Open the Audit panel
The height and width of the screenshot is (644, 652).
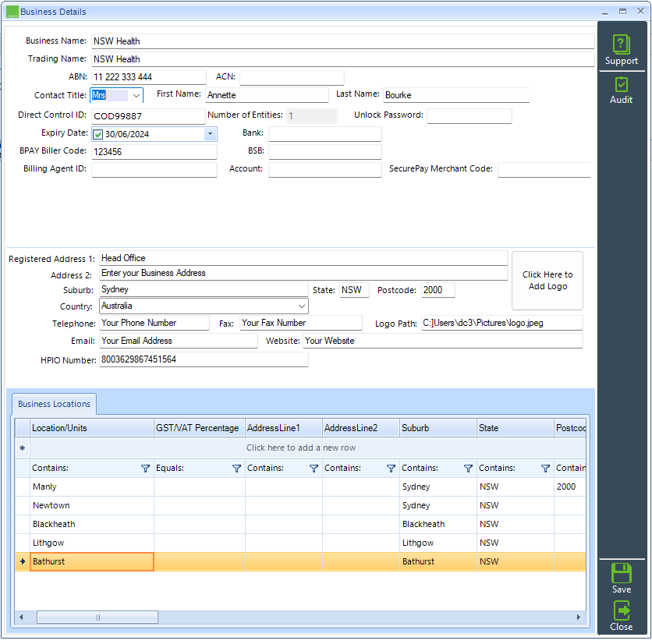(621, 88)
